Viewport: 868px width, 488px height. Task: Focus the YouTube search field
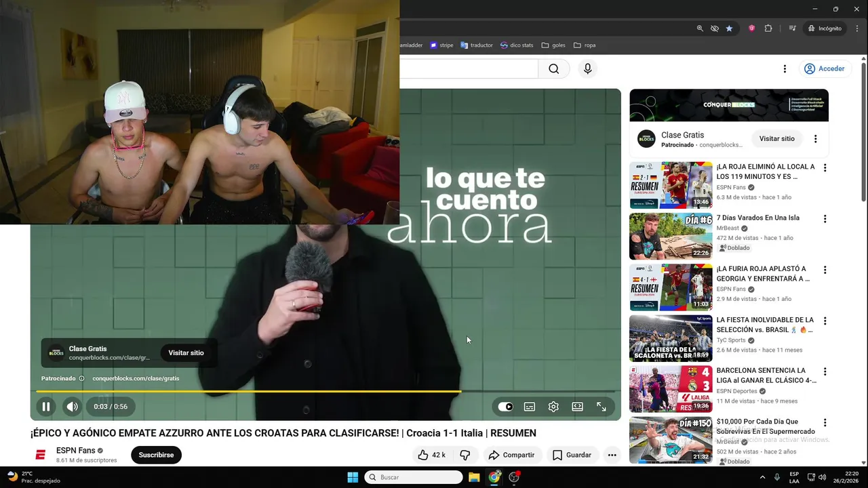tap(469, 68)
